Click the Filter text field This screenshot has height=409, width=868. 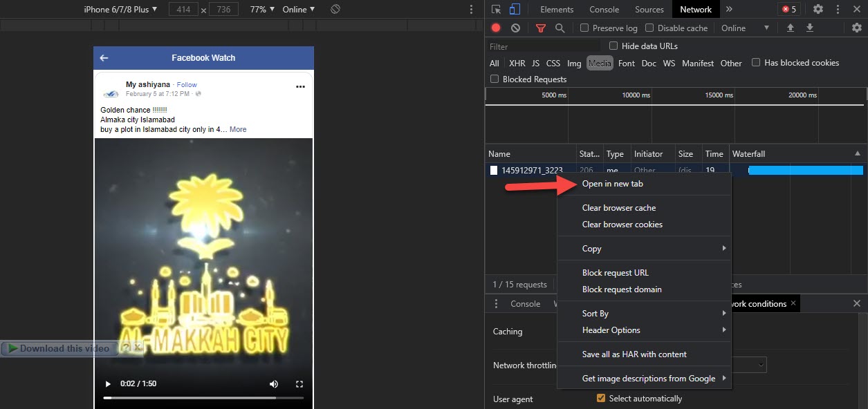pyautogui.click(x=543, y=46)
